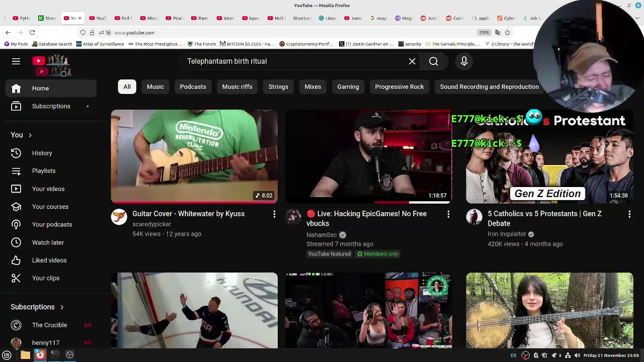Screen dimensions: 644x362
Task: Open The Crucible subscription channel
Action: coord(51,325)
